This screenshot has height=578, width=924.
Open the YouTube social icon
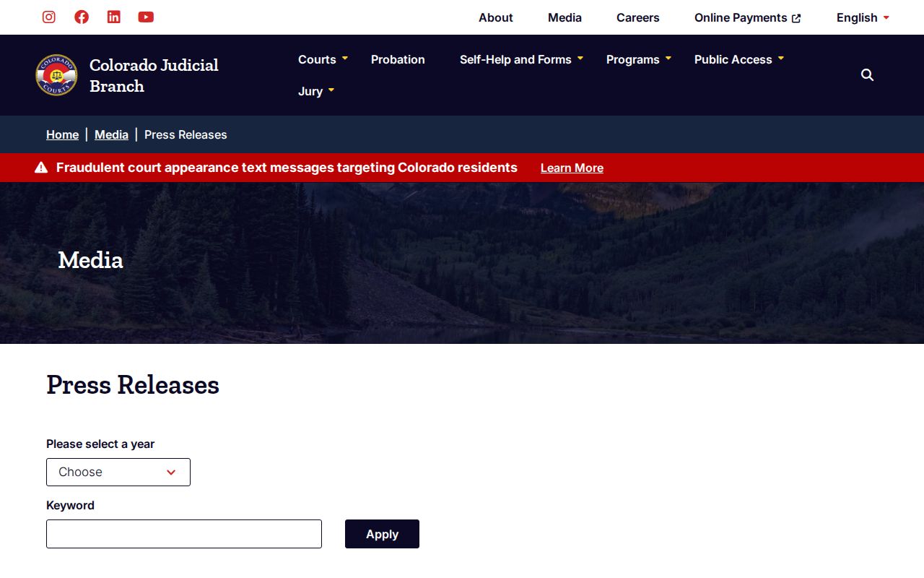click(x=146, y=17)
